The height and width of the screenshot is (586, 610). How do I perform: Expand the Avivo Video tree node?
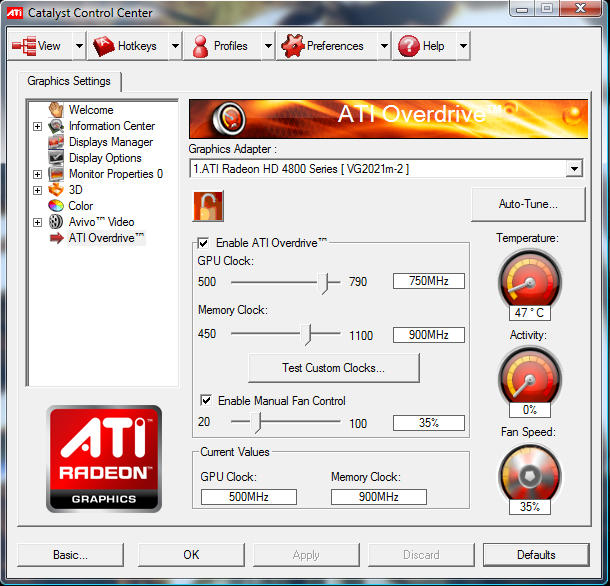(x=37, y=222)
